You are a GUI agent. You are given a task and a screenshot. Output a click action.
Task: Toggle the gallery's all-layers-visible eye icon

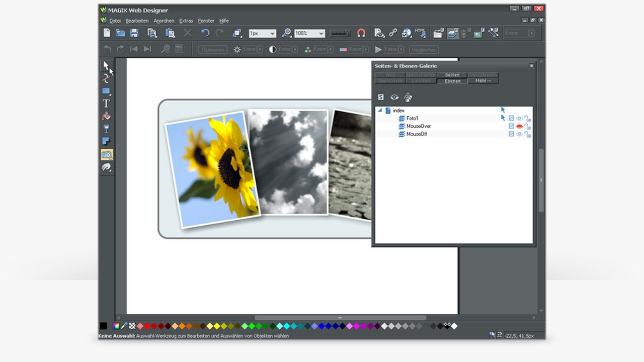click(394, 97)
